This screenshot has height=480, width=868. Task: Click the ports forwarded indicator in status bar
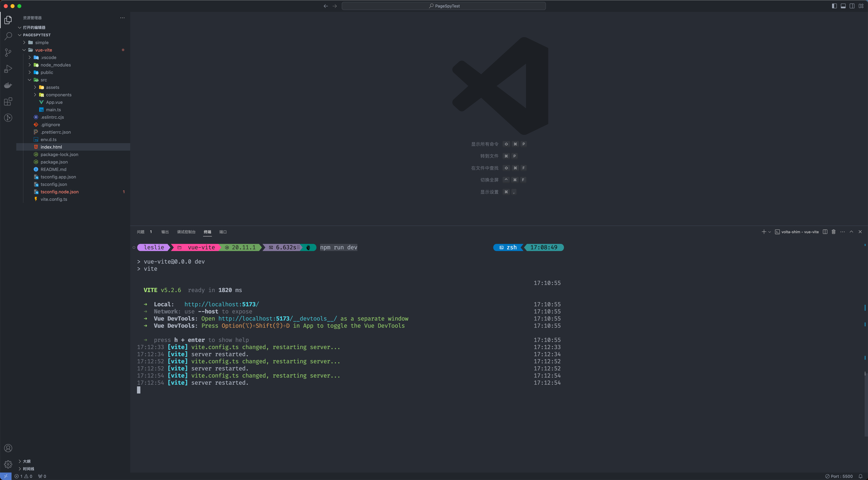[x=42, y=476]
